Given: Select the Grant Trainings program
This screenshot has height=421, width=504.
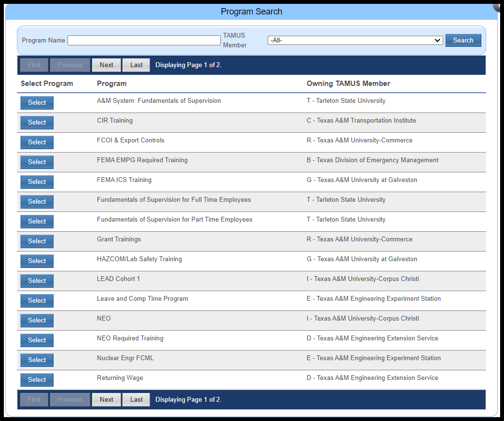Looking at the screenshot, I should click(x=37, y=241).
